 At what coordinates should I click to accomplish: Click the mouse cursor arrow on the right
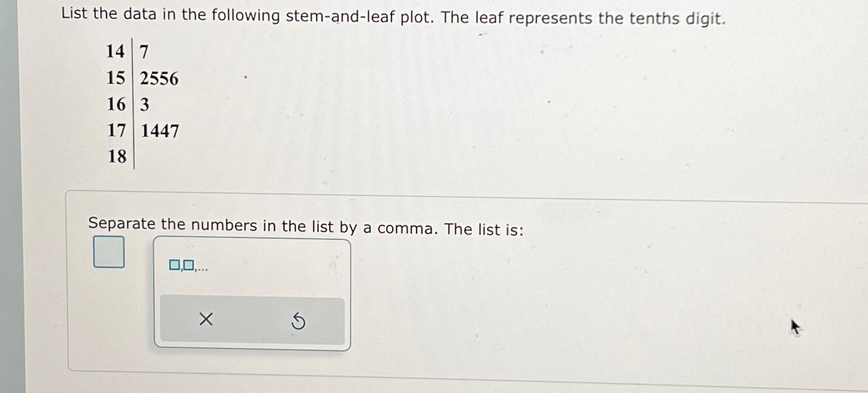tap(796, 327)
